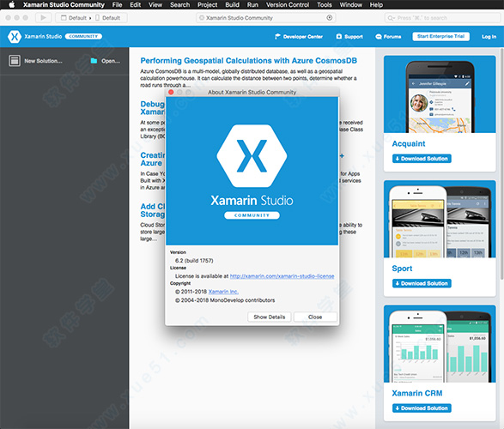The height and width of the screenshot is (429, 504).
Task: Click Start Enterprise Trial button
Action: 440,36
